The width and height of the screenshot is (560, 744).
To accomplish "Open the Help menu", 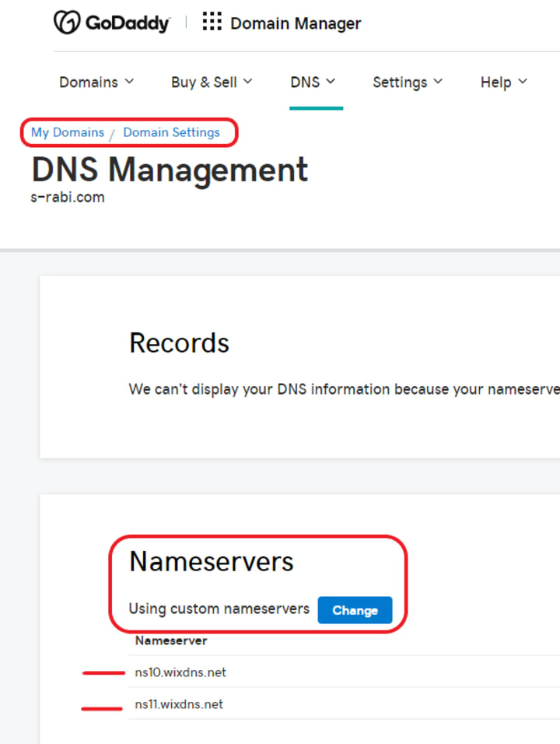I will point(503,82).
